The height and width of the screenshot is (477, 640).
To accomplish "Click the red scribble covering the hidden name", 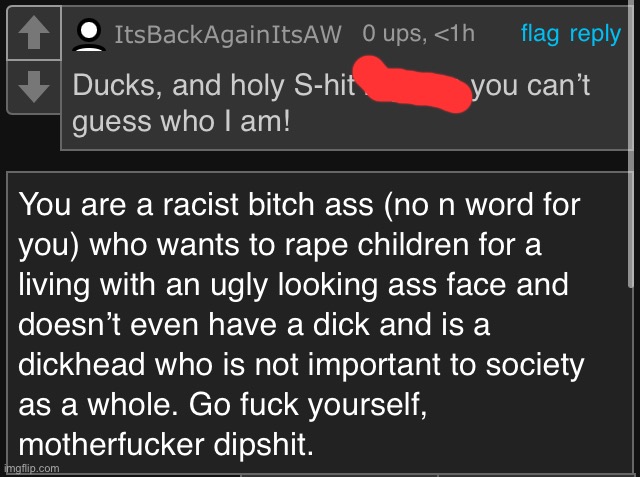I will coord(411,85).
